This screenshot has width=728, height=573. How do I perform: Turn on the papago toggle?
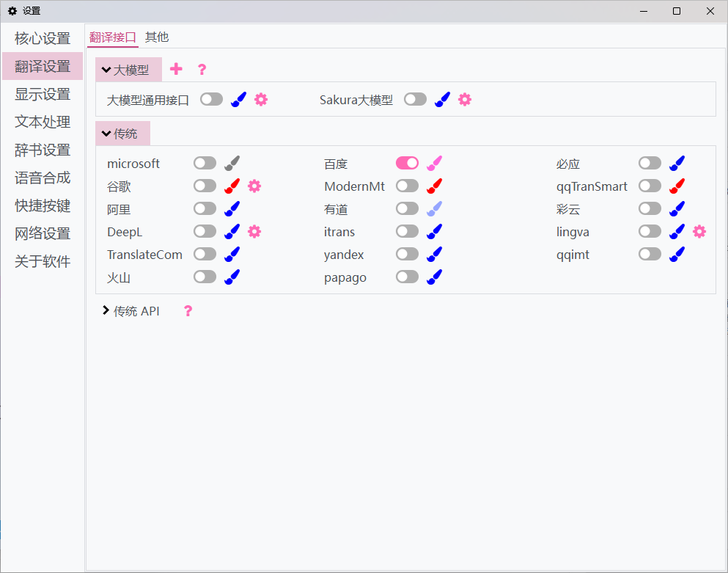[x=407, y=277]
